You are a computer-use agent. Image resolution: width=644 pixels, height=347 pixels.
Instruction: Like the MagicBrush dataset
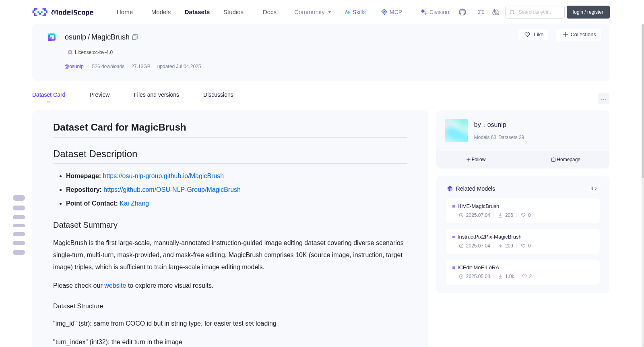[x=533, y=35]
